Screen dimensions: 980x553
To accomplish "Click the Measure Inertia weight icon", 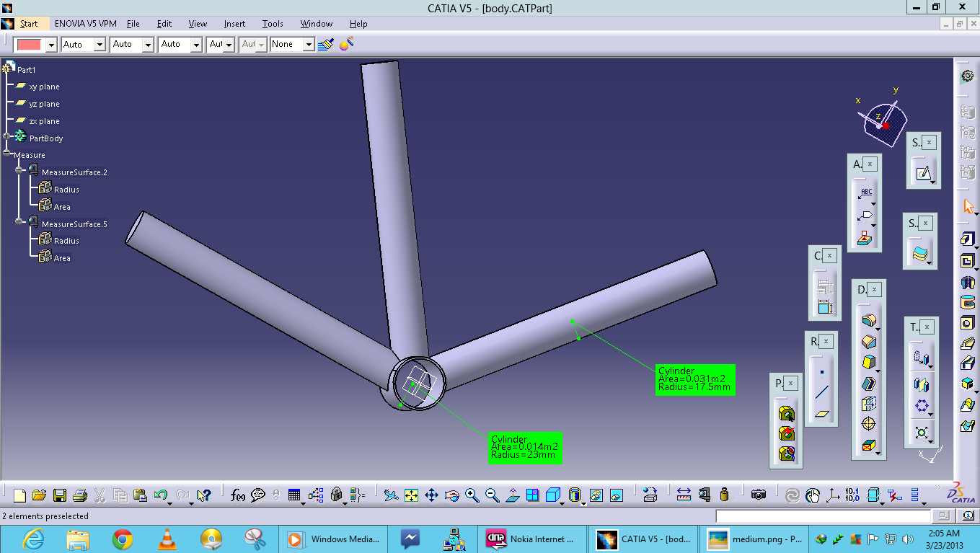I will point(725,495).
